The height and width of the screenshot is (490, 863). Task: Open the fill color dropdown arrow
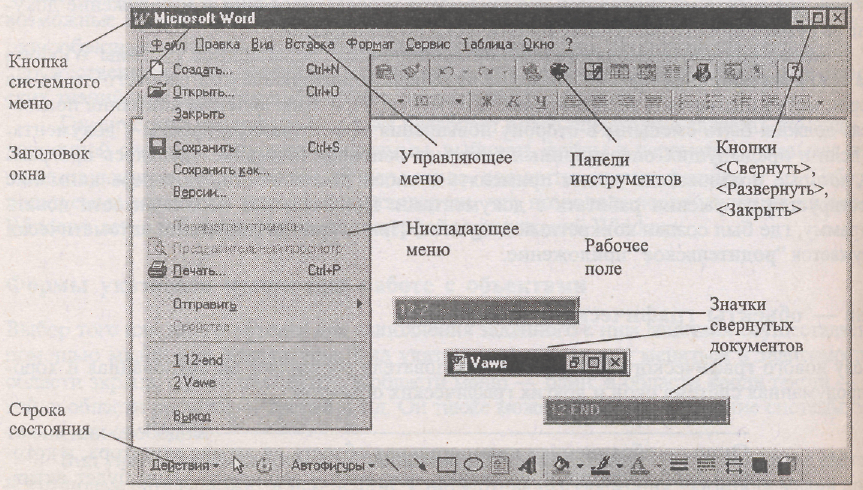click(x=580, y=466)
